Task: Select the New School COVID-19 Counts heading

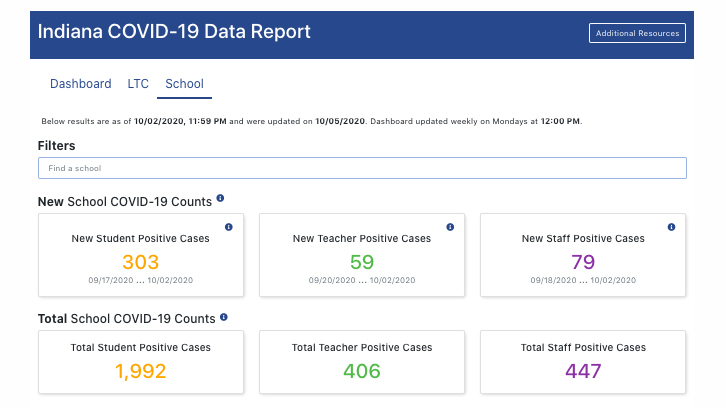Action: pyautogui.click(x=125, y=202)
